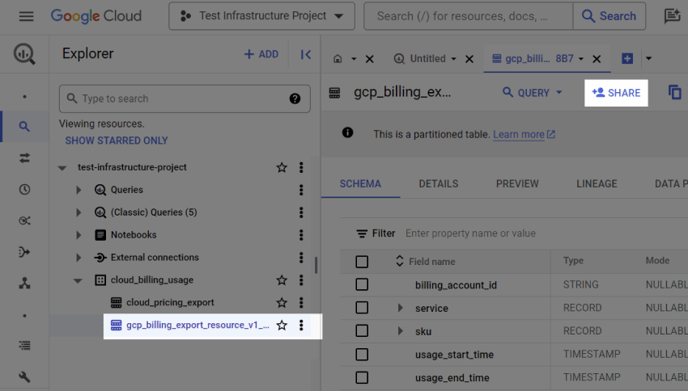The image size is (688, 391).
Task: Check the billing_account_id field checkbox
Action: pyautogui.click(x=362, y=285)
